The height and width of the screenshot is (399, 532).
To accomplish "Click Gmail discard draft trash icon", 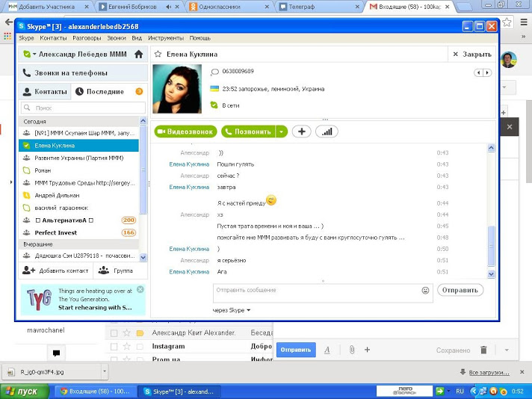I will pyautogui.click(x=484, y=350).
